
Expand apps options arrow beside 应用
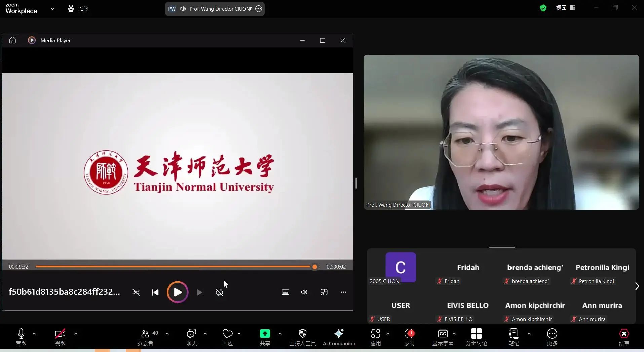pyautogui.click(x=388, y=334)
